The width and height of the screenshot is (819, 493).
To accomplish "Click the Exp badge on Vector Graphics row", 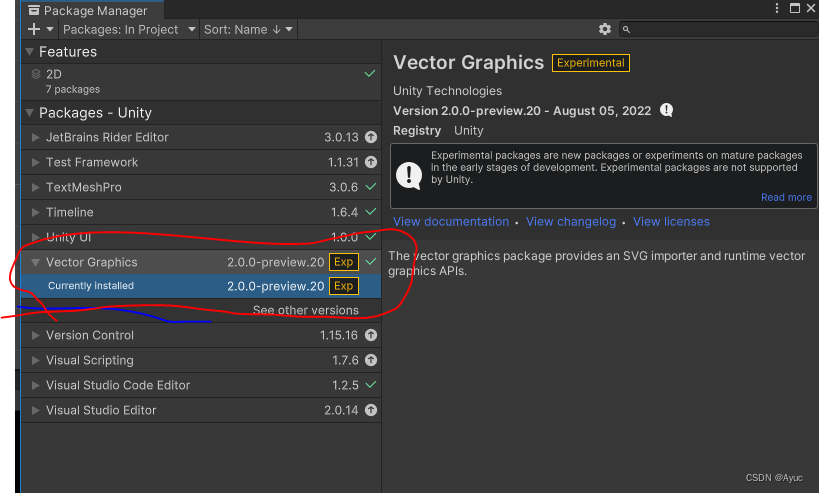I will 344,262.
